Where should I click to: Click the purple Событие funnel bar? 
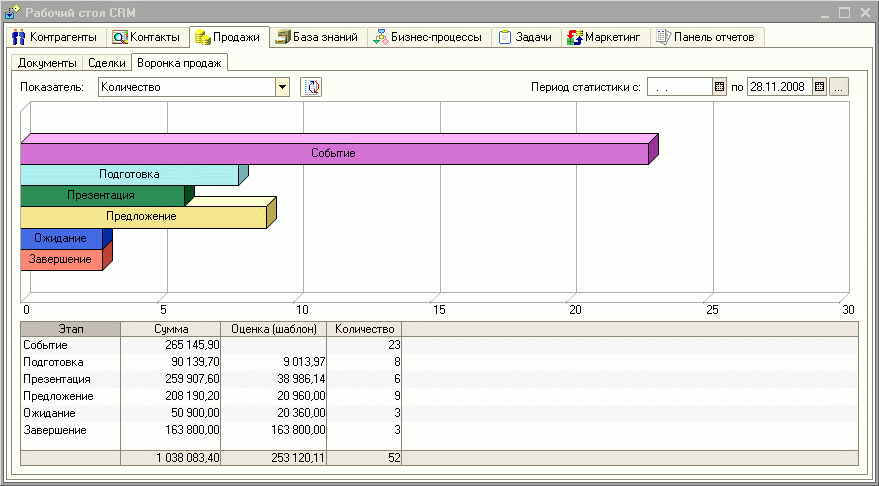point(334,153)
